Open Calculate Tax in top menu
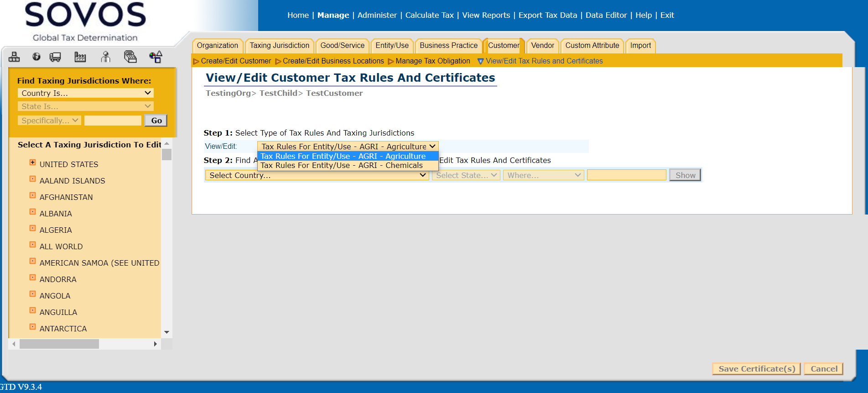The width and height of the screenshot is (868, 393). (429, 15)
